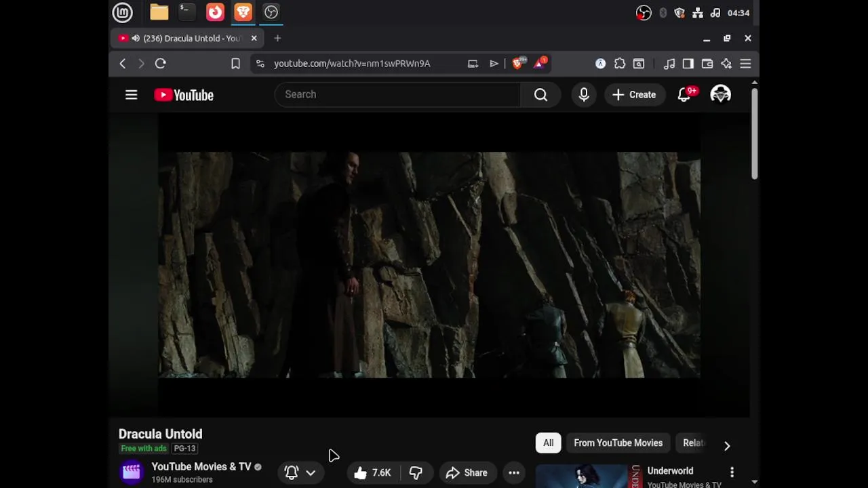Screen dimensions: 868x488
Task: Click the video player to pause playback
Action: click(x=429, y=264)
